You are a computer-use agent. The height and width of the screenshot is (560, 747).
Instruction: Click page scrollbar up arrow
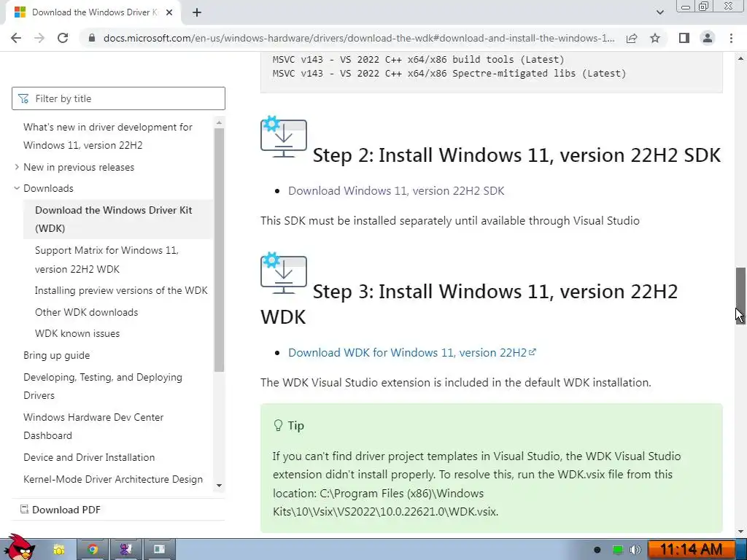[740, 58]
